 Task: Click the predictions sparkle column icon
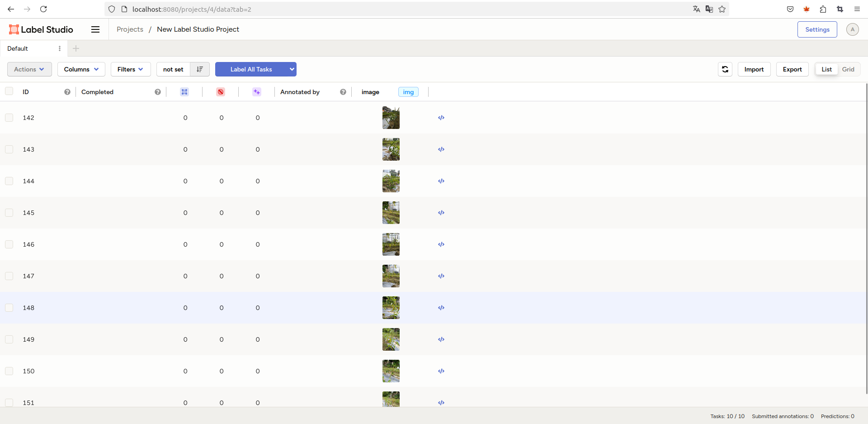[x=257, y=92]
